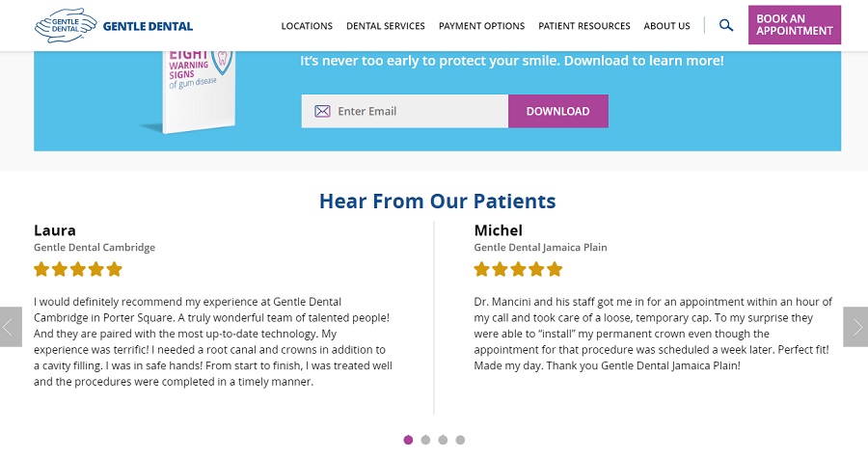The width and height of the screenshot is (868, 458).
Task: Click Laura's five-star rating
Action: [78, 269]
